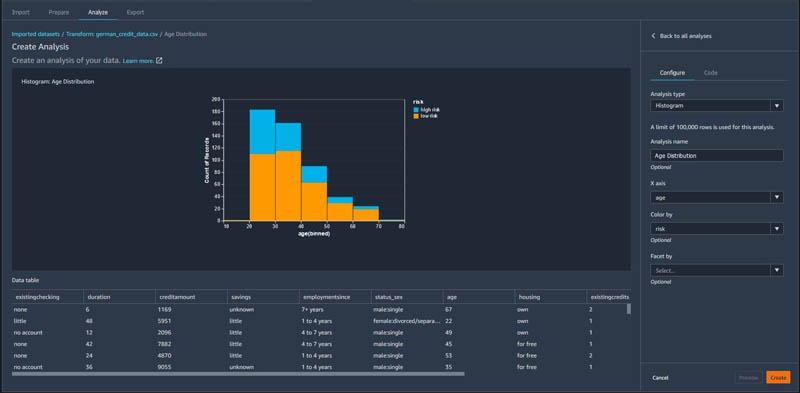Click the Histogram: Age Distribution chart title
800x393 pixels.
click(58, 81)
